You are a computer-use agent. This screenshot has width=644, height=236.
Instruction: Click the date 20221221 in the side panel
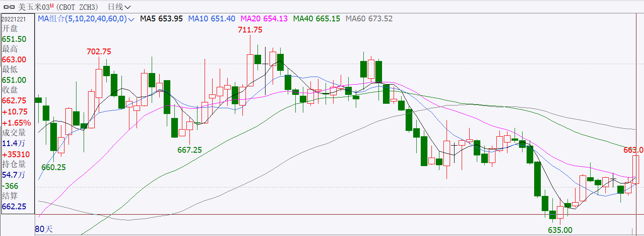(x=15, y=19)
